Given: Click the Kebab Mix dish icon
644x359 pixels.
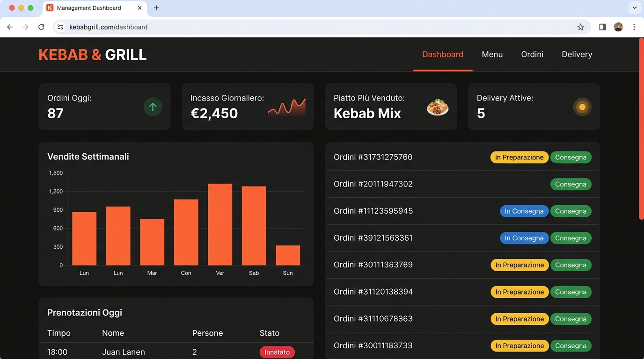Looking at the screenshot, I should click(x=437, y=107).
